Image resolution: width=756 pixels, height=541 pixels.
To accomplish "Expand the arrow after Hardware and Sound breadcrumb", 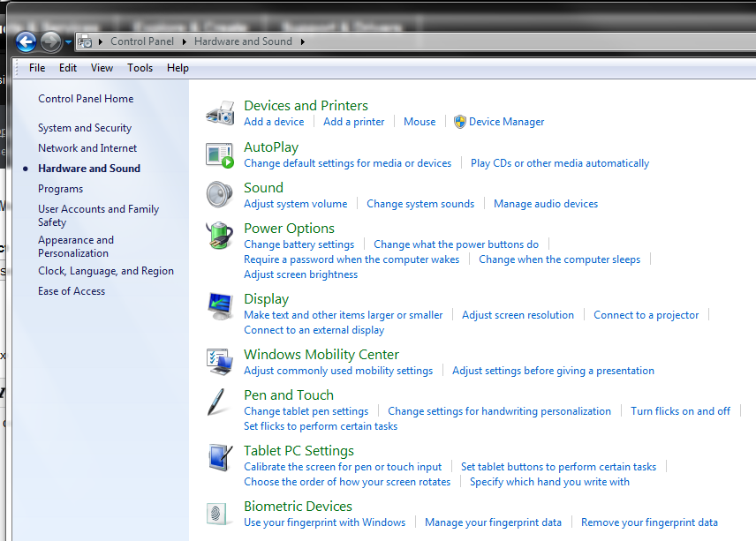I will point(303,41).
